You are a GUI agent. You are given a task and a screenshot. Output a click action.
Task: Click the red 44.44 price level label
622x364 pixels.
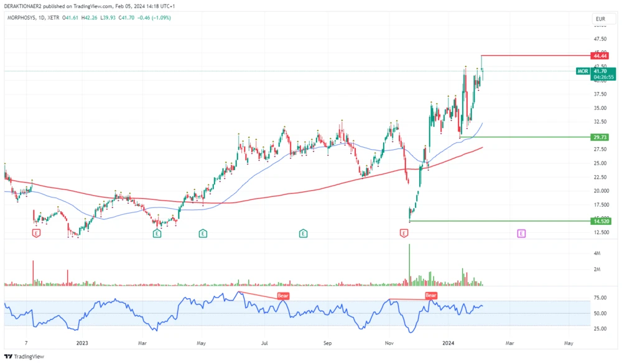click(599, 56)
